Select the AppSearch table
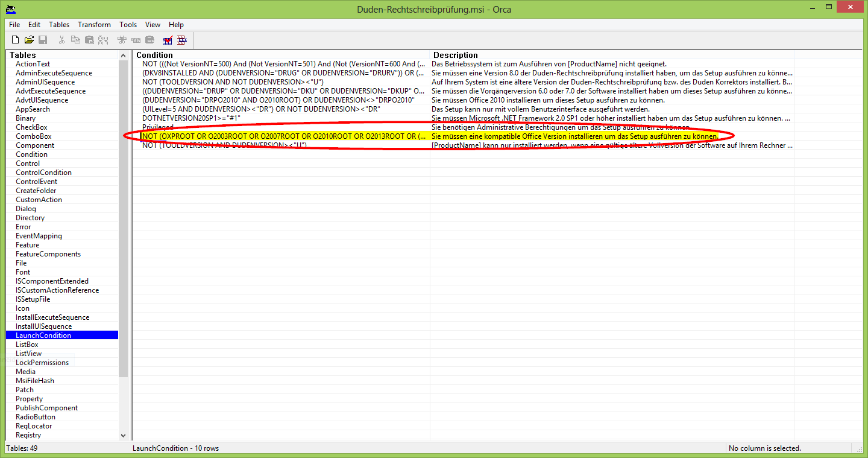 coord(33,109)
